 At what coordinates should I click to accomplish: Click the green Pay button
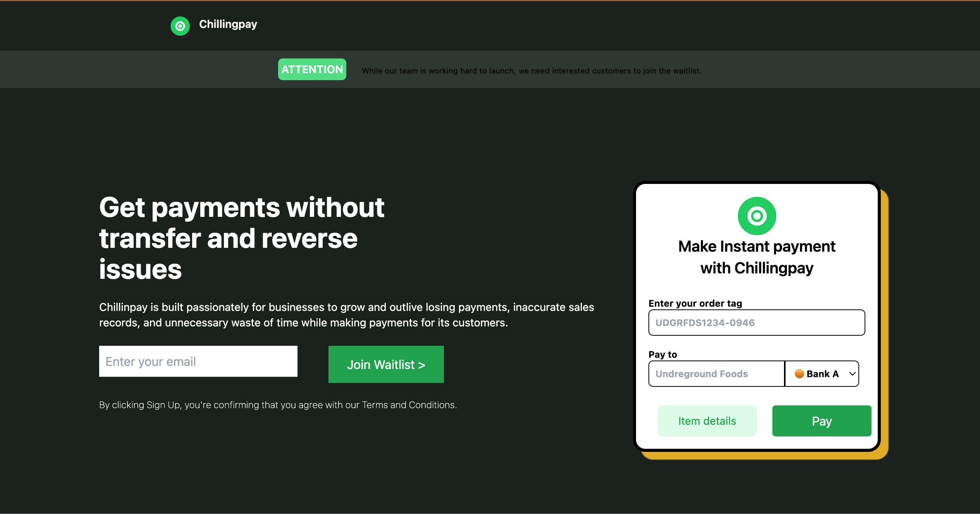[x=822, y=421]
